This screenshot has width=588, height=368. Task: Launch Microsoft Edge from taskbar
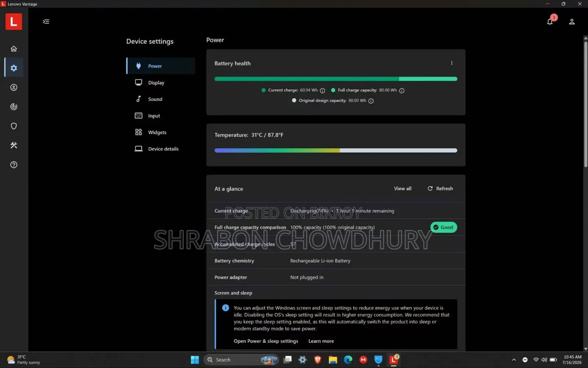click(348, 360)
